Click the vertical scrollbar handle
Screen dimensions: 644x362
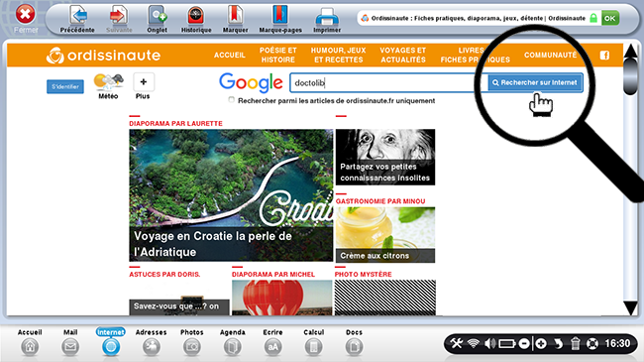pos(630,77)
